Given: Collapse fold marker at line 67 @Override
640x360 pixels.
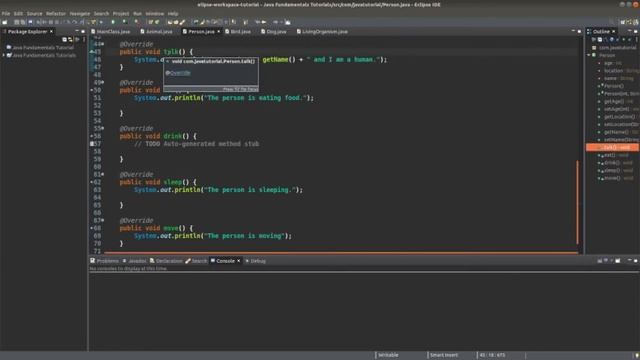Looking at the screenshot, I should tap(102, 220).
